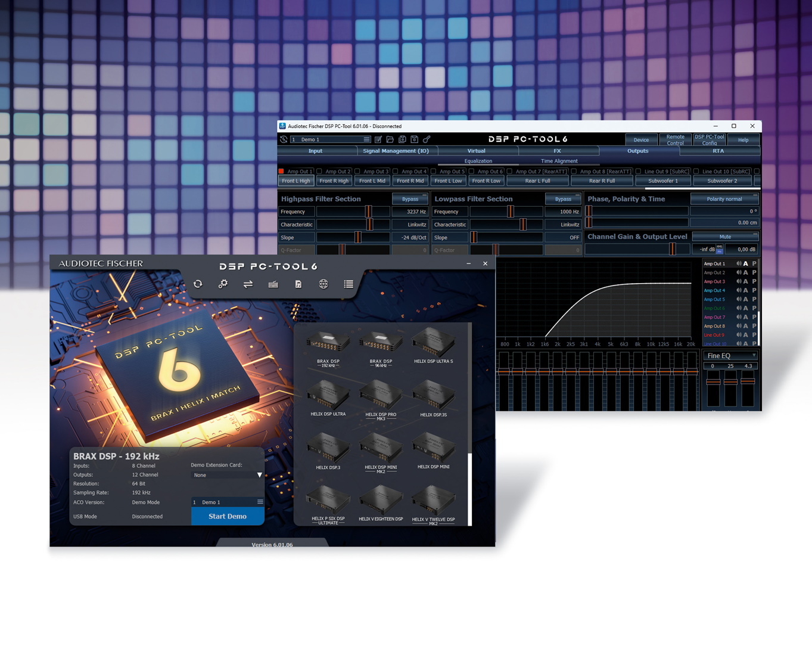The image size is (812, 655).
Task: Tick the Amp Out 5 checkbox
Action: click(x=434, y=172)
